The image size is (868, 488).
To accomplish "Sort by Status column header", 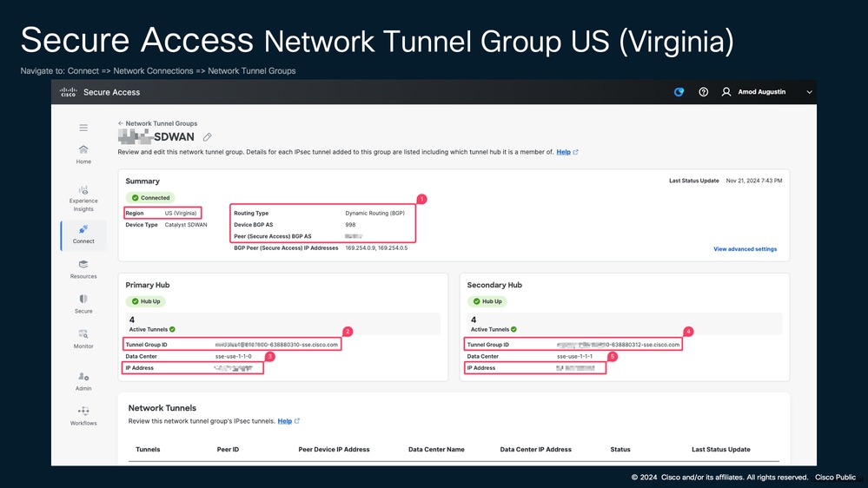I will click(620, 449).
